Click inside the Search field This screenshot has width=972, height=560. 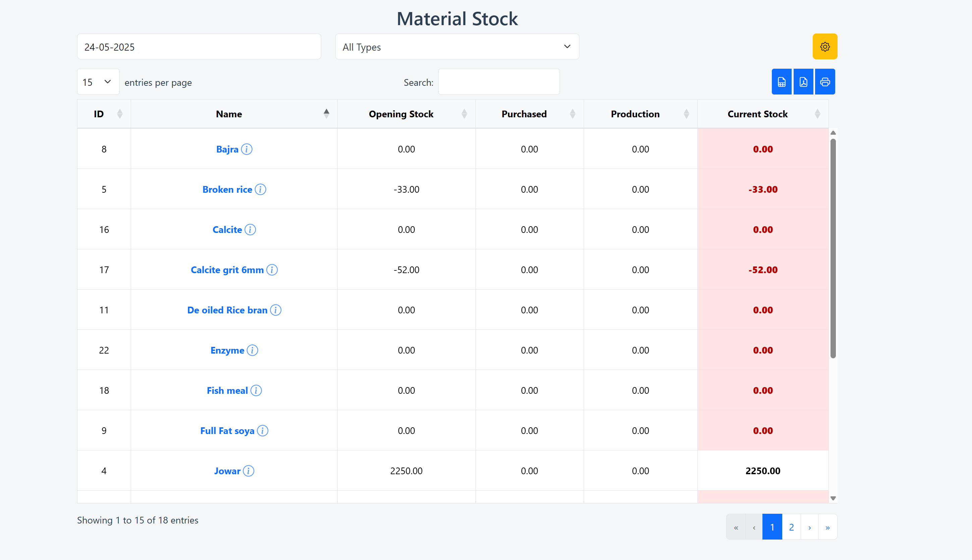point(498,81)
